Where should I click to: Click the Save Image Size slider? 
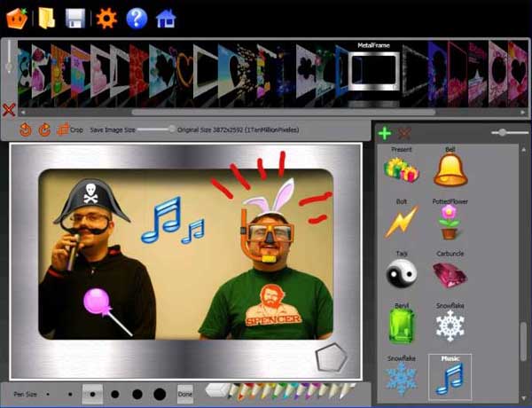[171, 129]
